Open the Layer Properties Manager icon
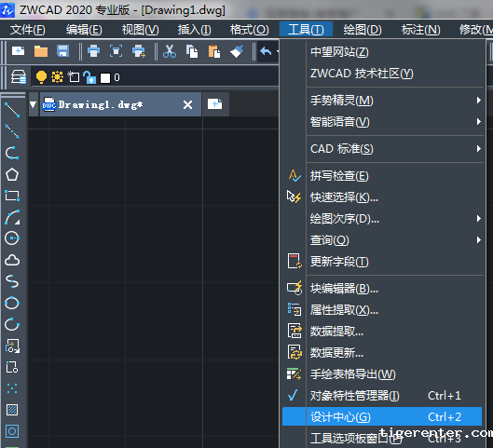This screenshot has width=493, height=448. 19,77
